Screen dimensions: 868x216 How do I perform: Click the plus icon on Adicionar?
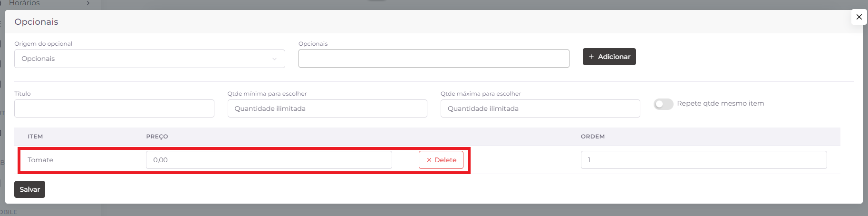pyautogui.click(x=591, y=57)
